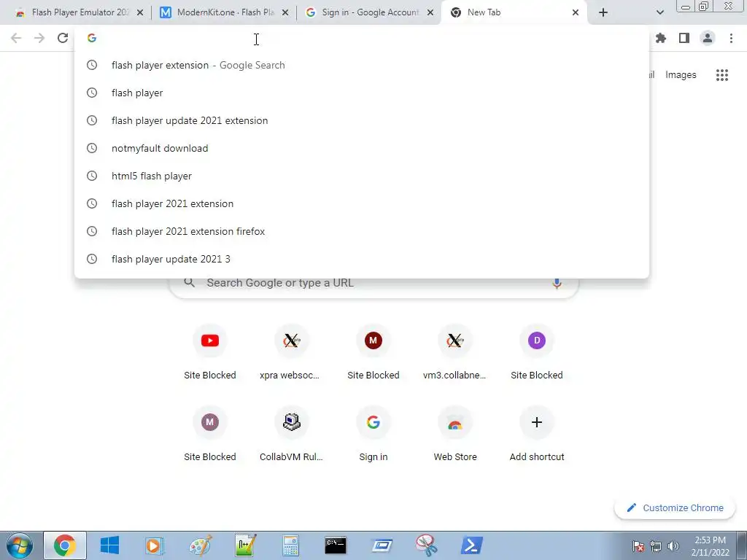Open the Extensions puzzle icon
The width and height of the screenshot is (747, 560).
(661, 38)
